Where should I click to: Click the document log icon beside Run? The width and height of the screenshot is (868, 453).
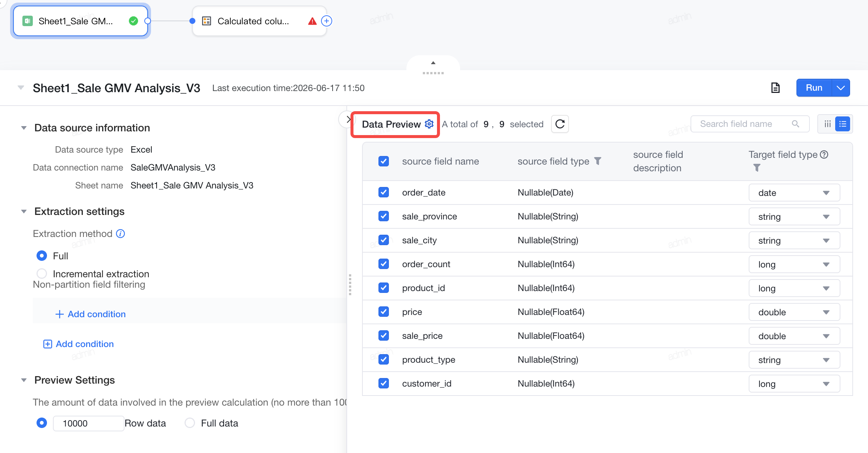tap(776, 88)
